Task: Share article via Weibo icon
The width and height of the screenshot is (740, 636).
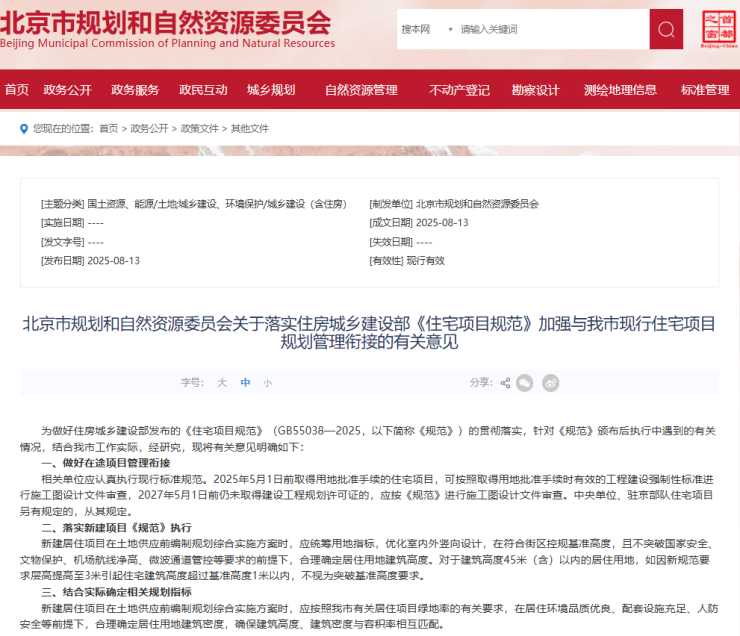Action: point(550,383)
